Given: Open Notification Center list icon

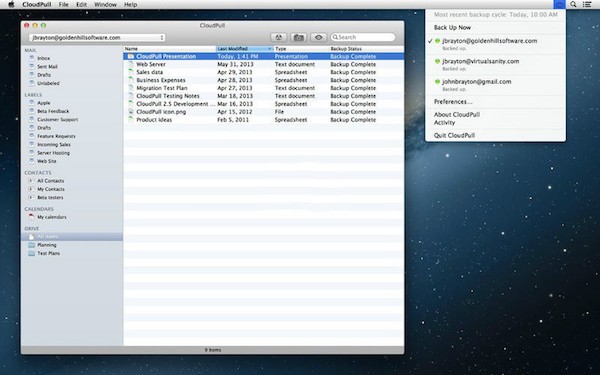Looking at the screenshot, I should 587,4.
